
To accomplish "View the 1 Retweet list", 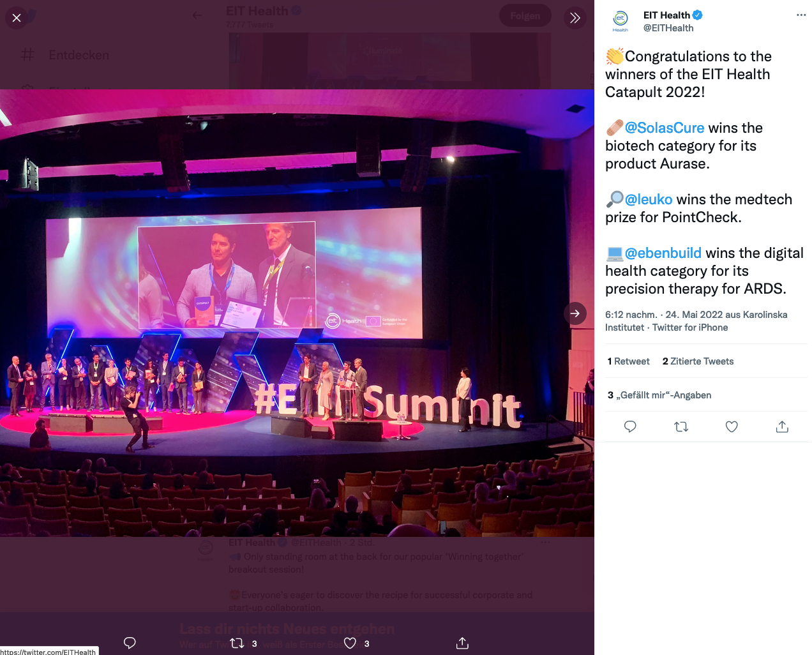I will [x=629, y=361].
